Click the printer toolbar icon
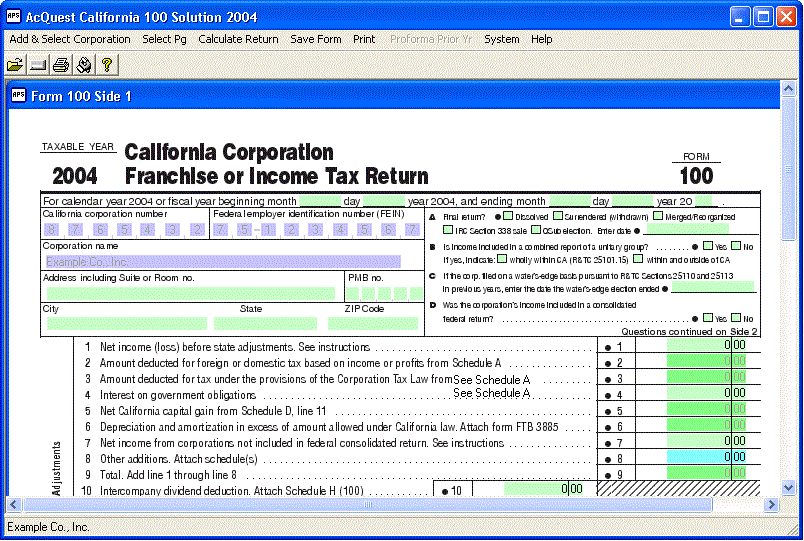The image size is (804, 541). coord(61,65)
